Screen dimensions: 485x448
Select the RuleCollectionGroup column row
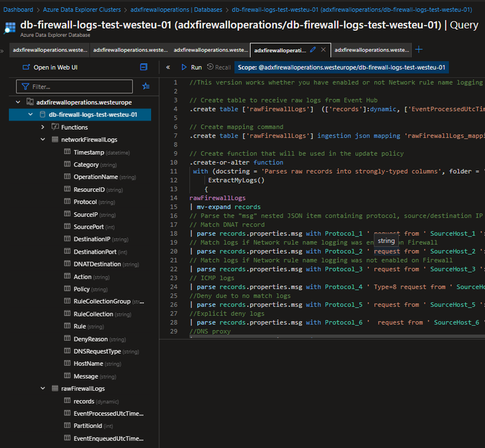tap(104, 302)
